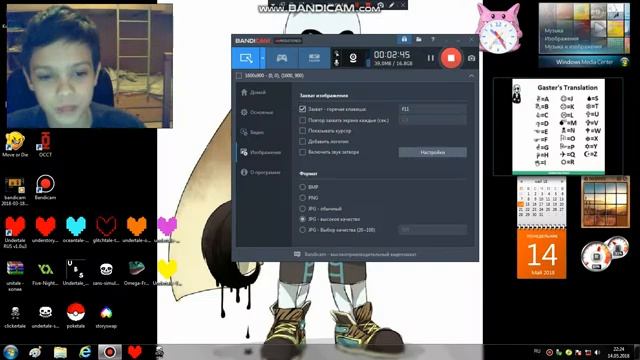
Task: Stop recording with the red button
Action: pos(451,58)
